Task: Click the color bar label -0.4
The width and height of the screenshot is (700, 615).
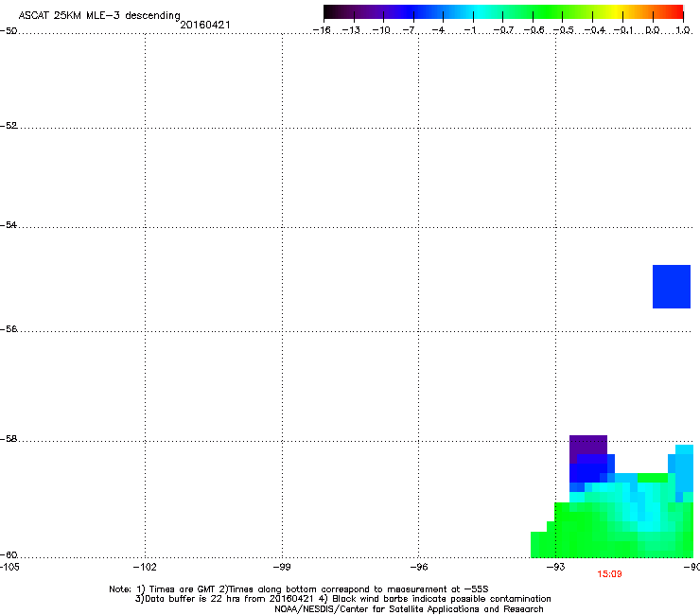Action: 595,30
